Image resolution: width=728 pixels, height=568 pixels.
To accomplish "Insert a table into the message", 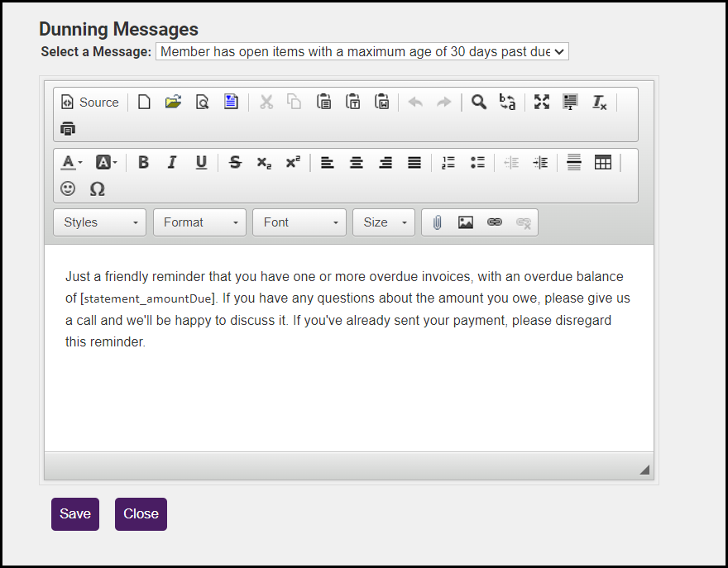I will pos(603,163).
